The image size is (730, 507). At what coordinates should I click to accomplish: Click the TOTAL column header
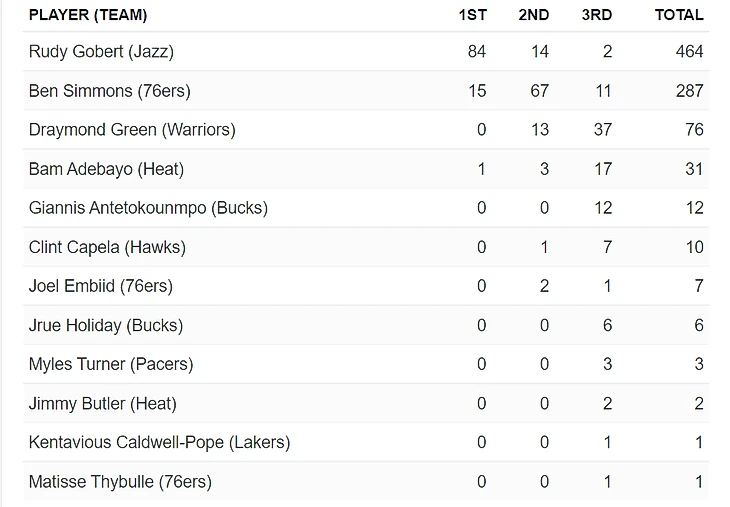click(x=679, y=15)
